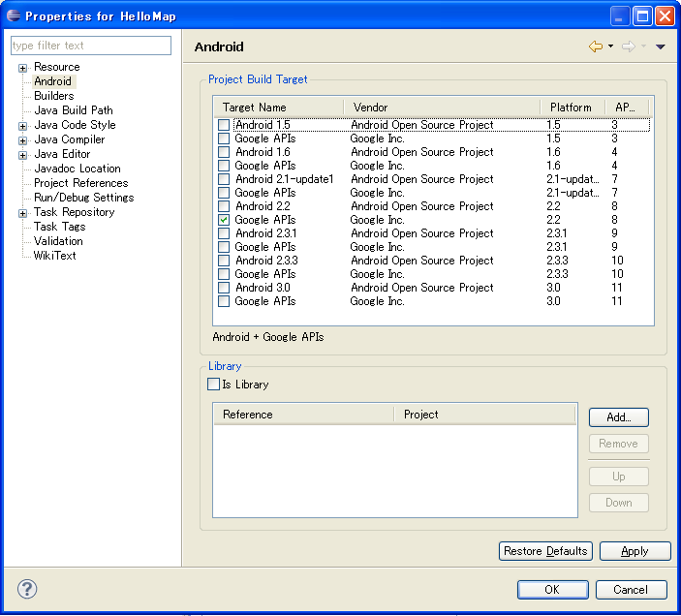Image resolution: width=681 pixels, height=616 pixels.
Task: Select Task Tags in the tree
Action: 59,227
